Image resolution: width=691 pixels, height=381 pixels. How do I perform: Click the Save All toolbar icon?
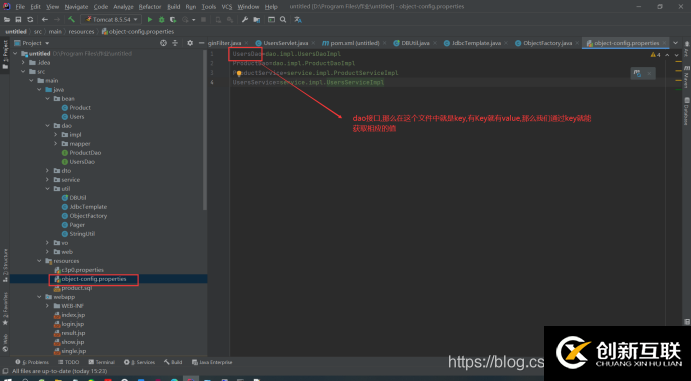pos(19,19)
